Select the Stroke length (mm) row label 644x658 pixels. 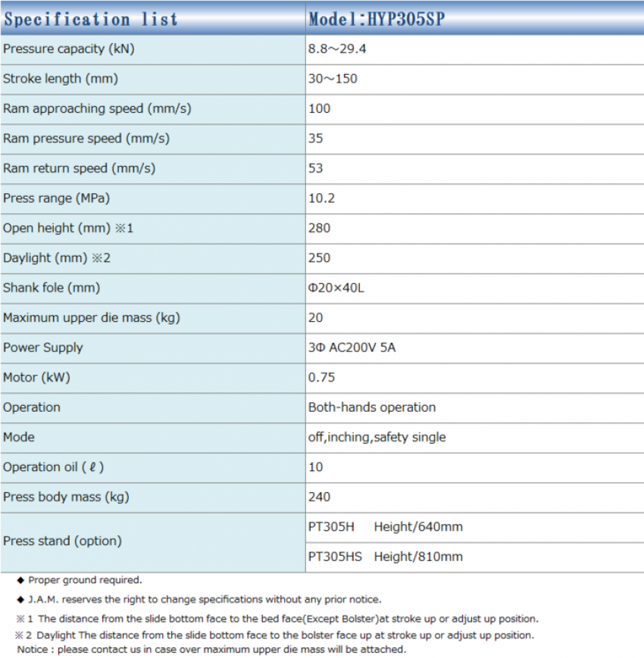click(x=61, y=79)
